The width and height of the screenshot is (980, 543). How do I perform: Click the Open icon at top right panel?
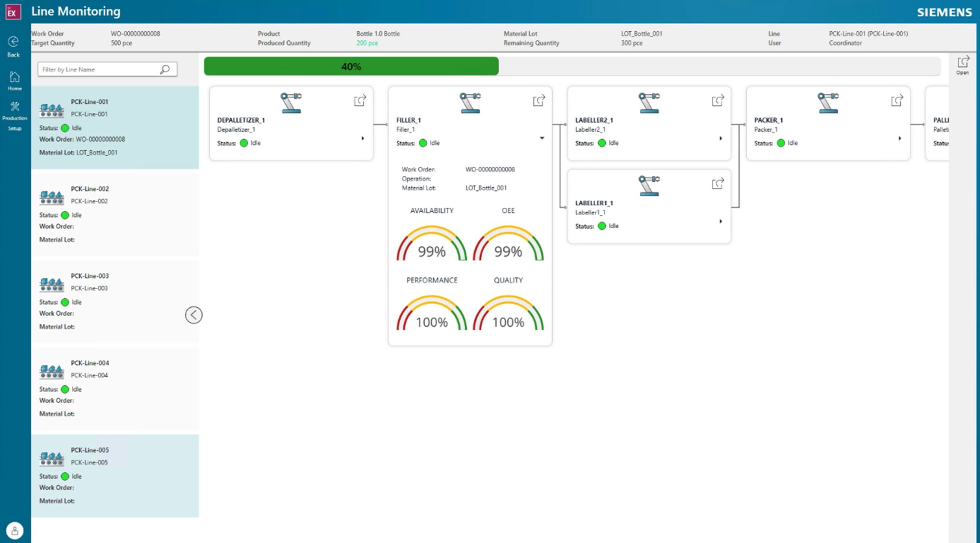click(x=963, y=61)
